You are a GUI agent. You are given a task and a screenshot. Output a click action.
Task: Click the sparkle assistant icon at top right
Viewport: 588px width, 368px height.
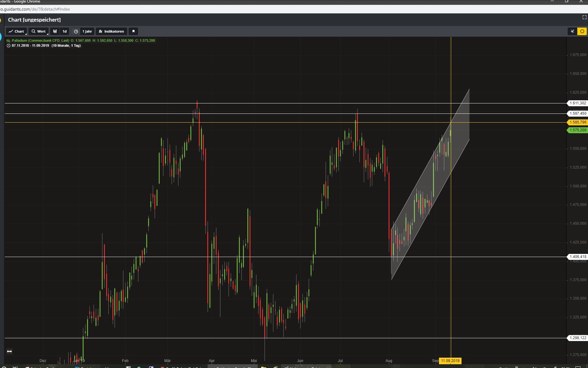[572, 31]
